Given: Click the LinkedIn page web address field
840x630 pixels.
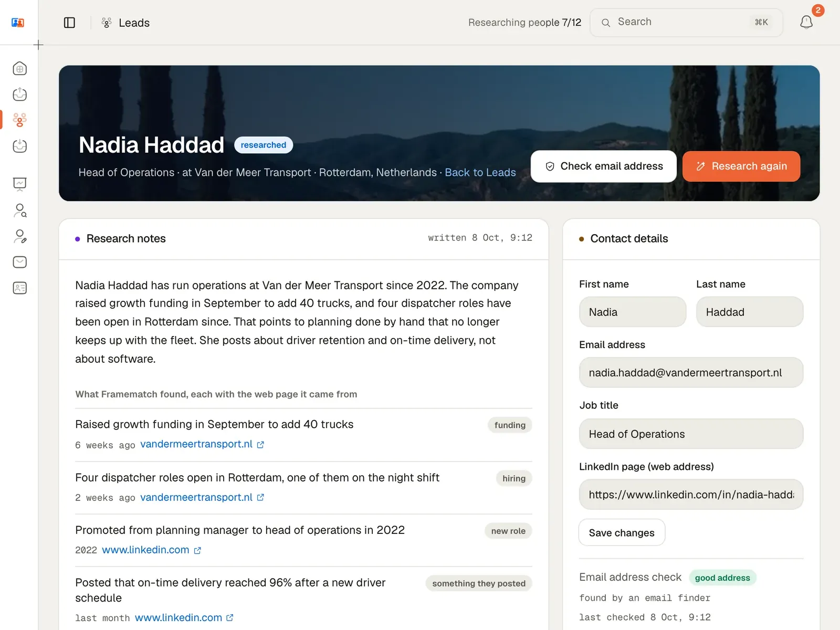Looking at the screenshot, I should coord(691,495).
